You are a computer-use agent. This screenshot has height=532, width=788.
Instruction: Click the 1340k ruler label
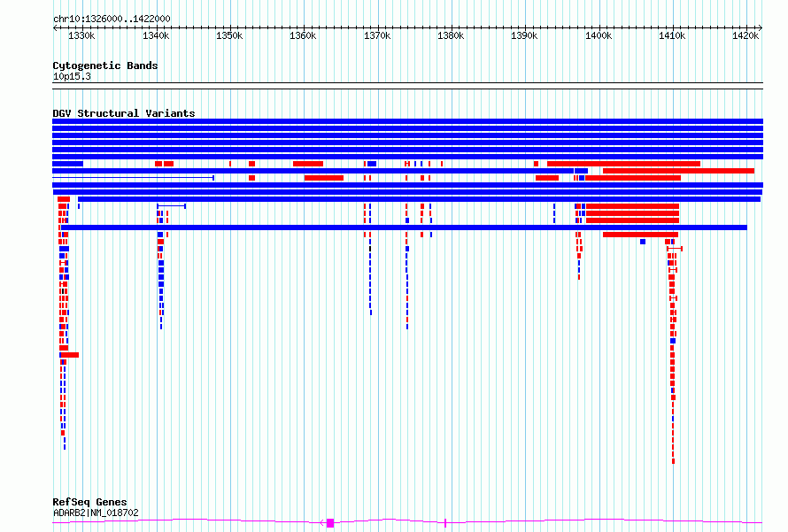pos(155,35)
